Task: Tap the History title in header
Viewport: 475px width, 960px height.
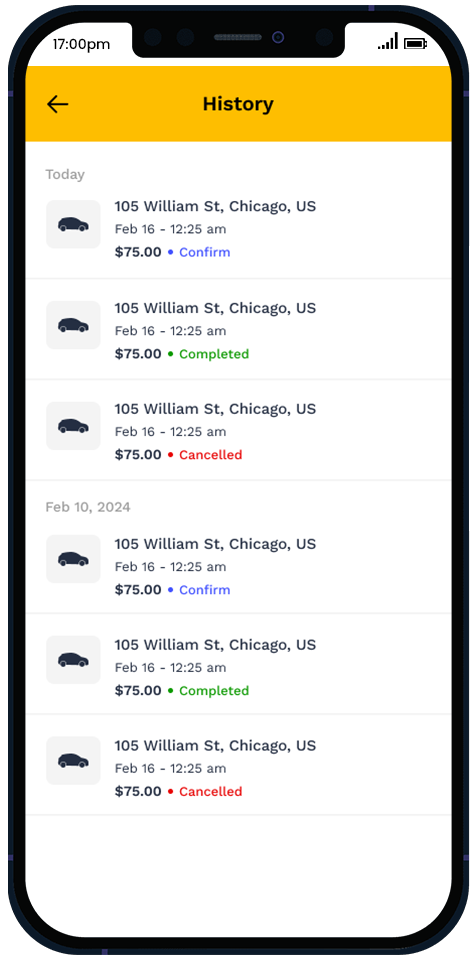Action: [x=238, y=104]
